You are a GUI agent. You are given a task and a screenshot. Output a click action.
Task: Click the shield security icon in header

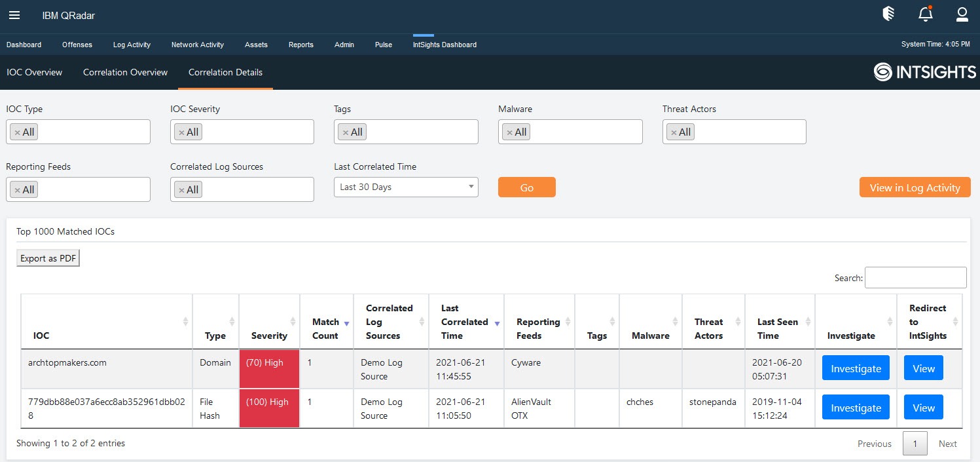tap(888, 14)
